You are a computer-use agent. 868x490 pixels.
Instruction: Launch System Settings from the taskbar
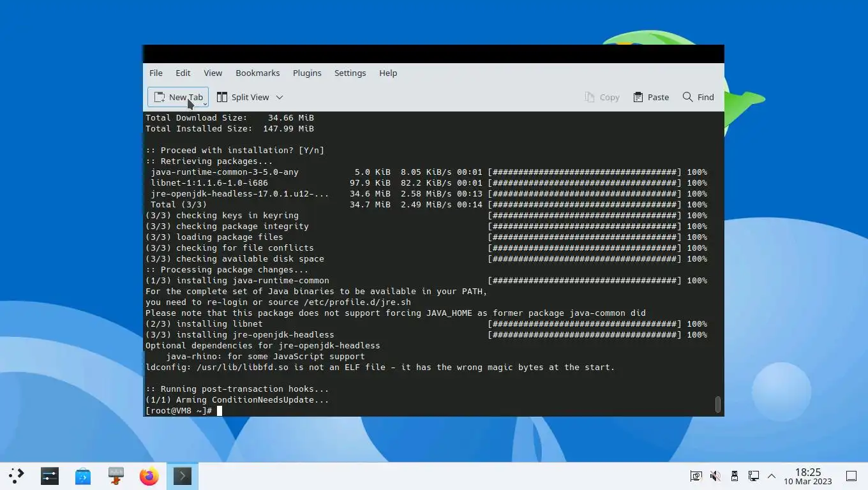click(50, 475)
